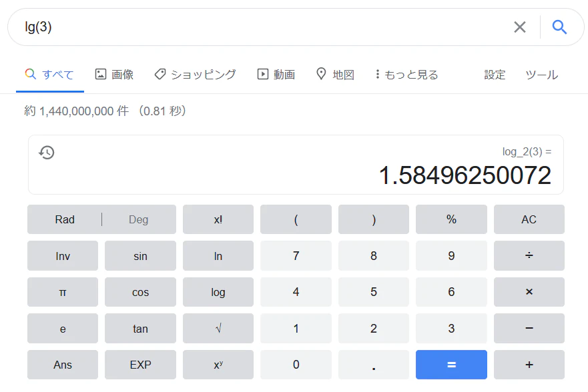Click the digit 5 key

tap(374, 292)
